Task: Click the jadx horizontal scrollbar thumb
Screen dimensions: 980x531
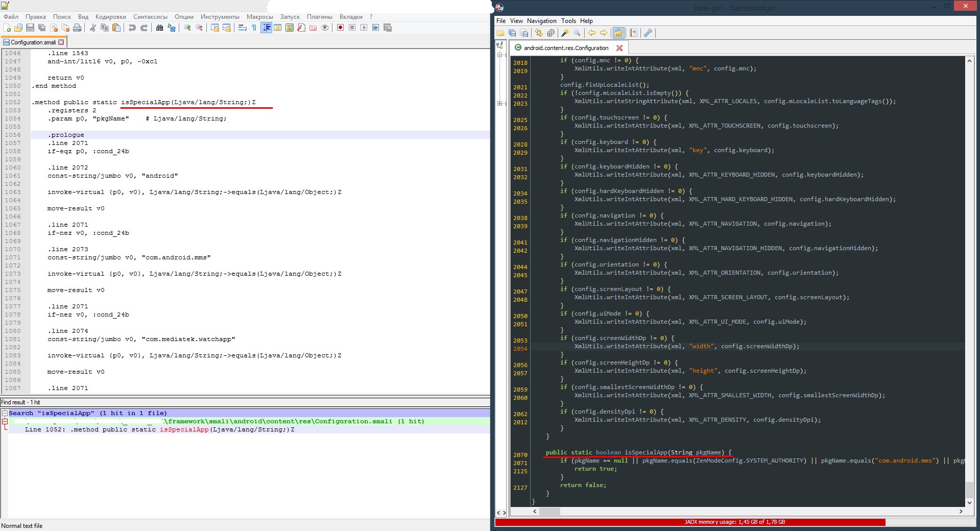Action: tap(549, 511)
